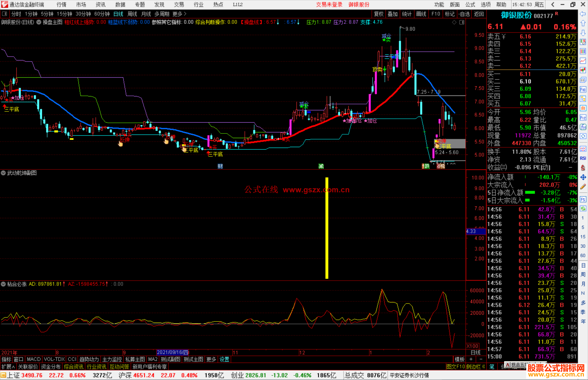Click the 叠加 overlay button
Viewport: 588px width, 380px height.
[x=393, y=14]
